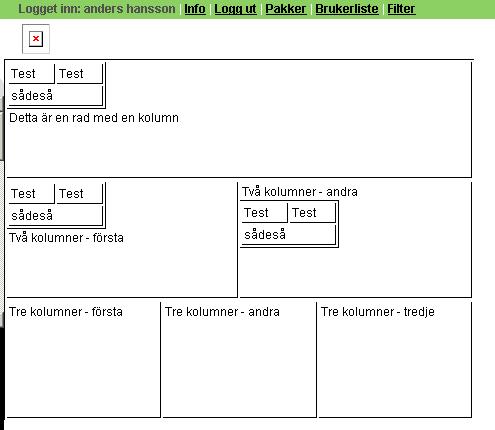Screen dimensions: 495x430
Task: Open the Brukerliste menu link
Action: 347,9
